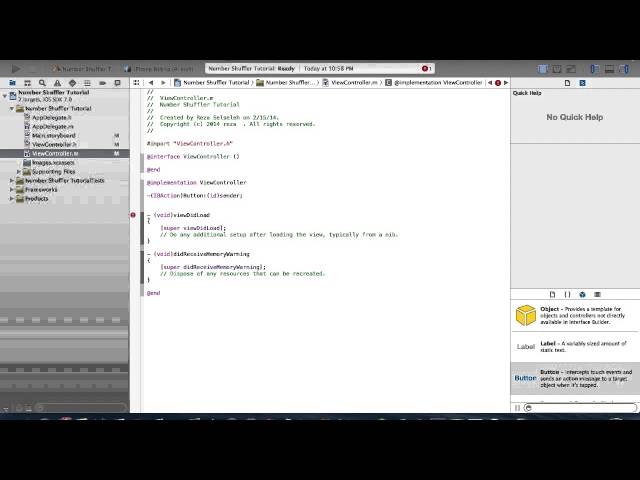Click the object library filter field

(x=580, y=407)
